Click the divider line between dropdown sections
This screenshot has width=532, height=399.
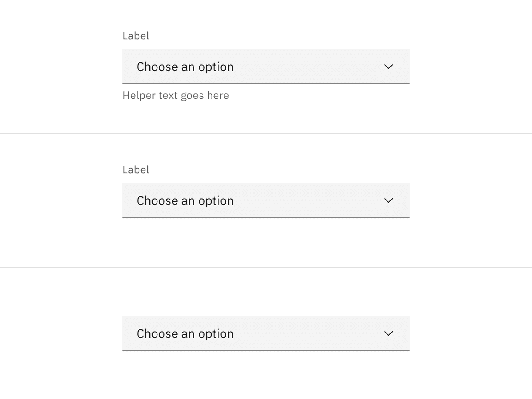[x=266, y=133]
